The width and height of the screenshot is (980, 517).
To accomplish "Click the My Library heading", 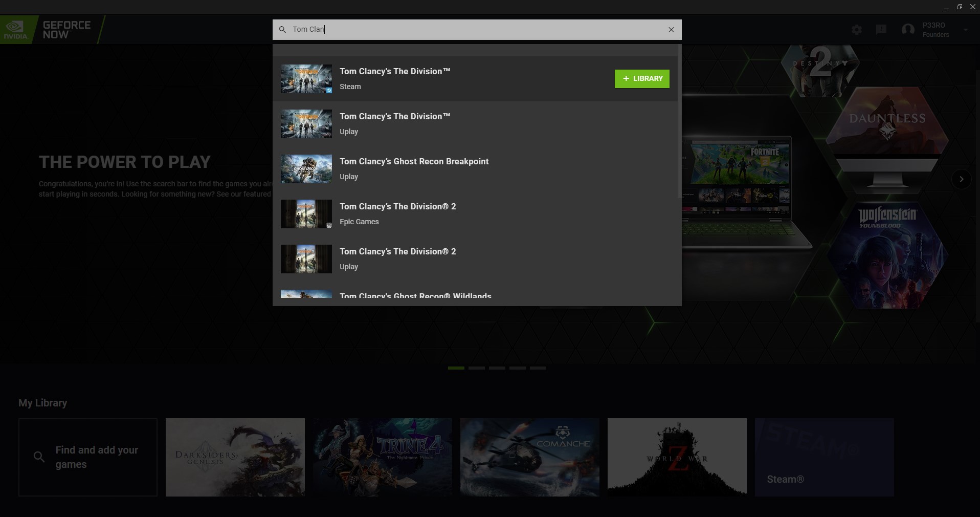I will (43, 403).
